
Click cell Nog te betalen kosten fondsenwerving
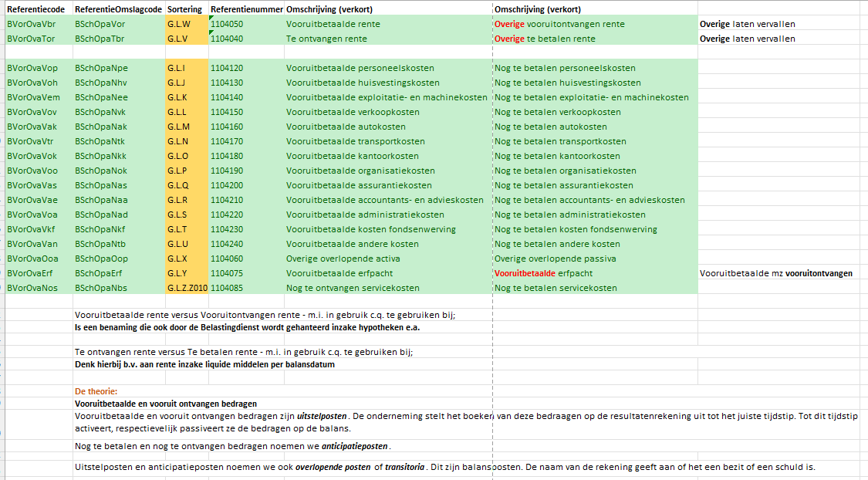(x=595, y=229)
